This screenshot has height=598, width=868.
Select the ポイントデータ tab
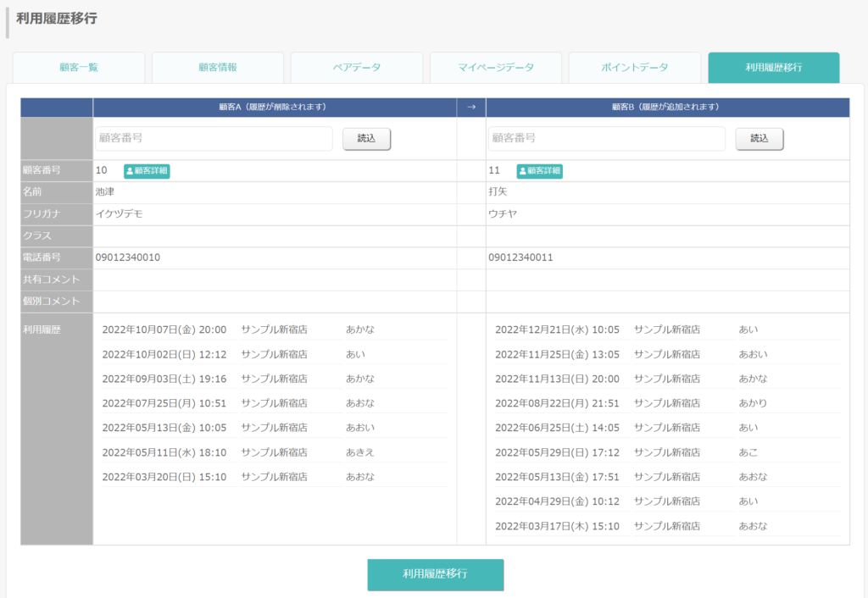pos(634,68)
